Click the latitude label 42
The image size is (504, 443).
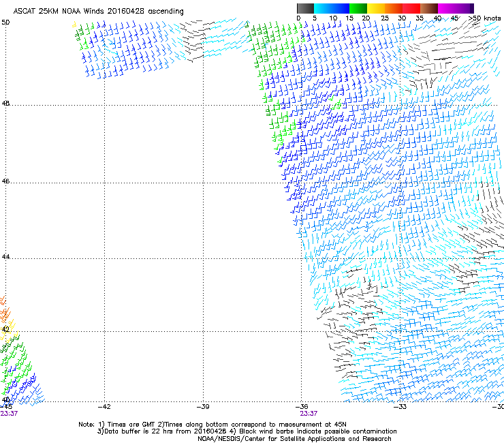(5, 329)
